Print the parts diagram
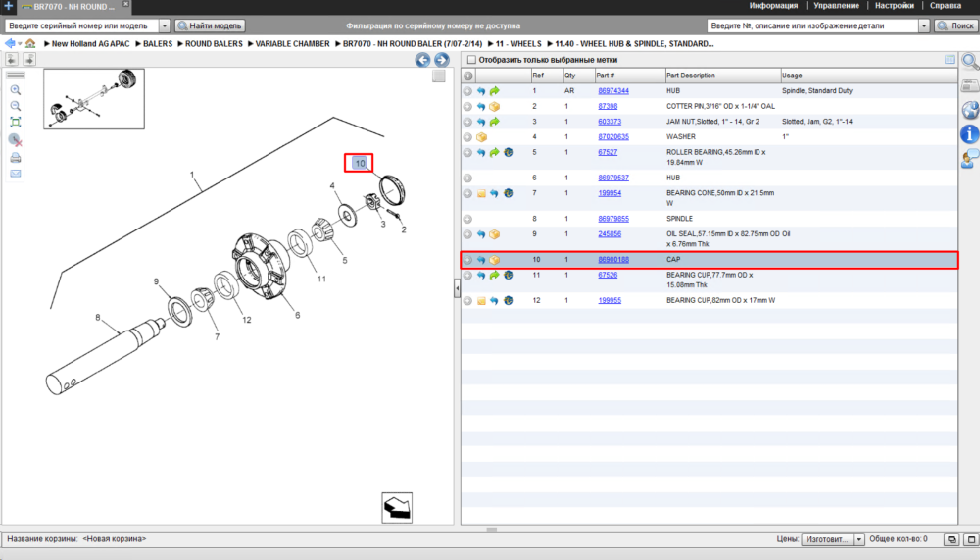The height and width of the screenshot is (560, 980). 16,157
